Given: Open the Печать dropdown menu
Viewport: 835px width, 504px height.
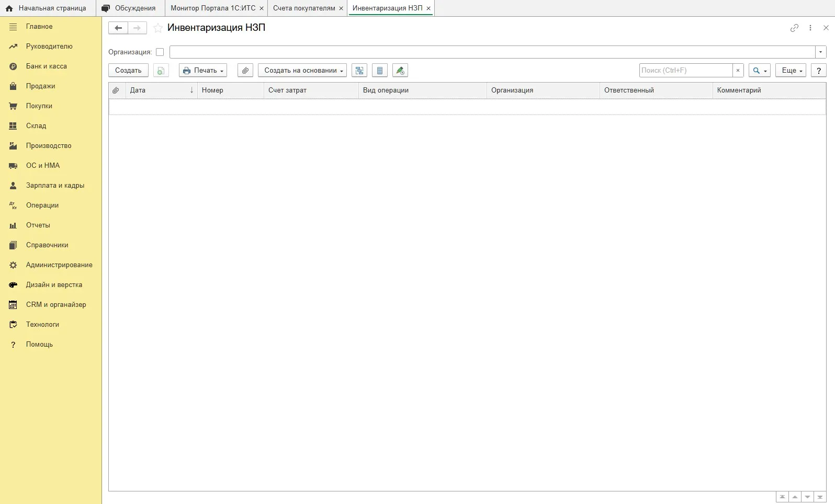Looking at the screenshot, I should click(x=203, y=71).
